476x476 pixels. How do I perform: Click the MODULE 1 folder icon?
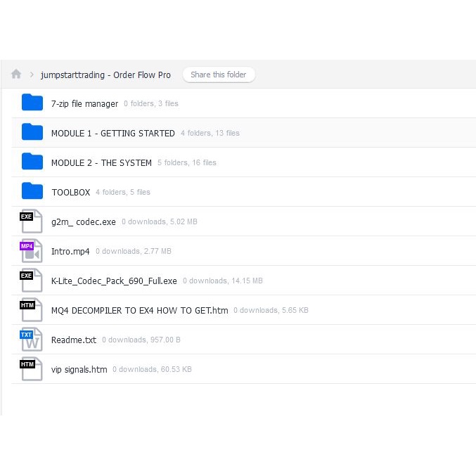click(32, 133)
